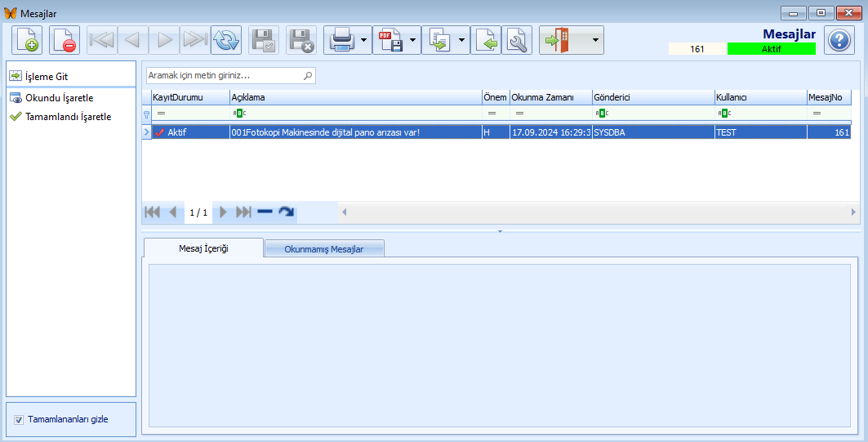Go to previous page in grid navigator
Viewport: 868px width, 442px height.
click(x=173, y=212)
